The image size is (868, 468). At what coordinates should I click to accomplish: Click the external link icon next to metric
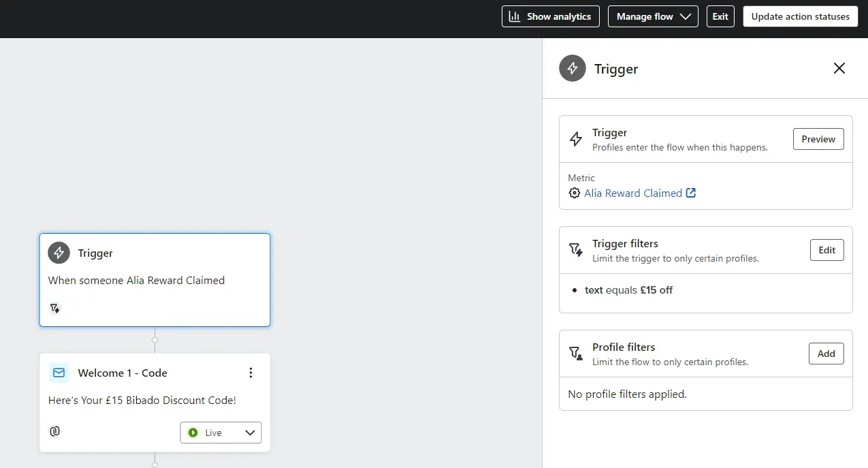[691, 193]
